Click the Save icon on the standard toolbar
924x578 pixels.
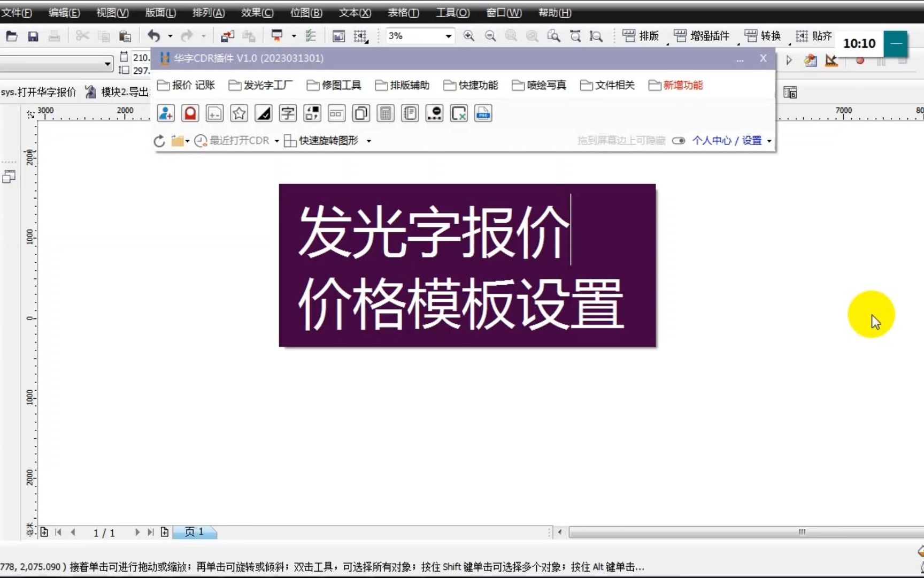(x=33, y=36)
